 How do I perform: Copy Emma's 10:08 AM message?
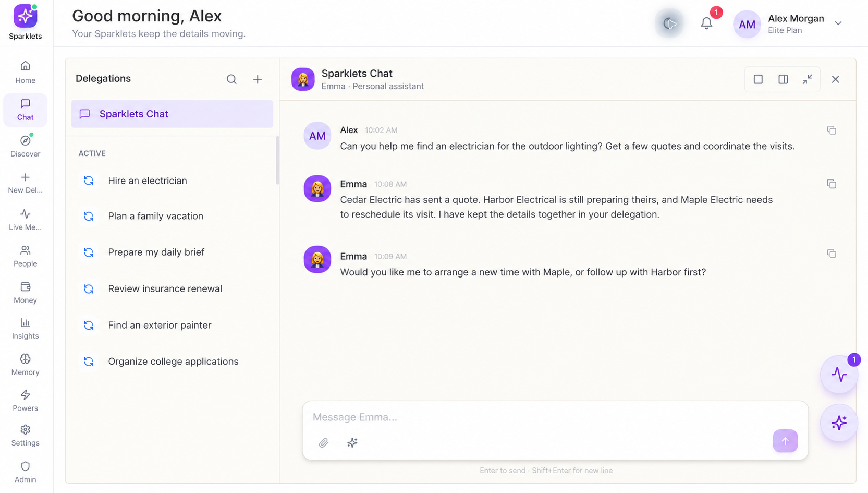[x=832, y=184]
